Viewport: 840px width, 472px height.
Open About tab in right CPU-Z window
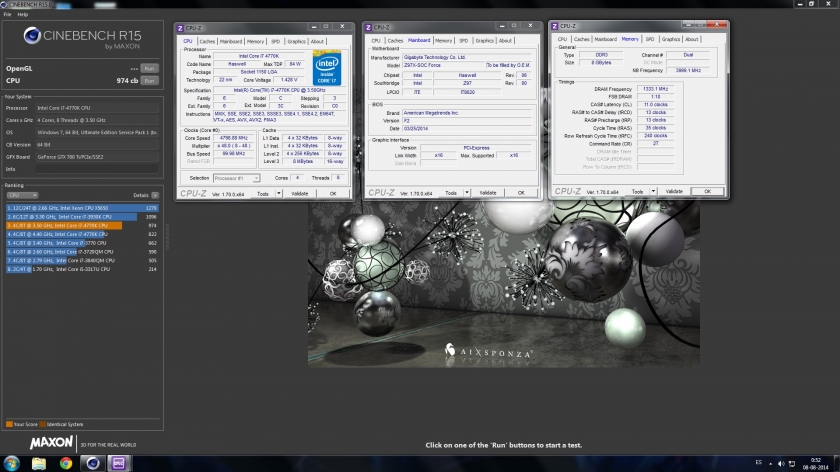[692, 39]
